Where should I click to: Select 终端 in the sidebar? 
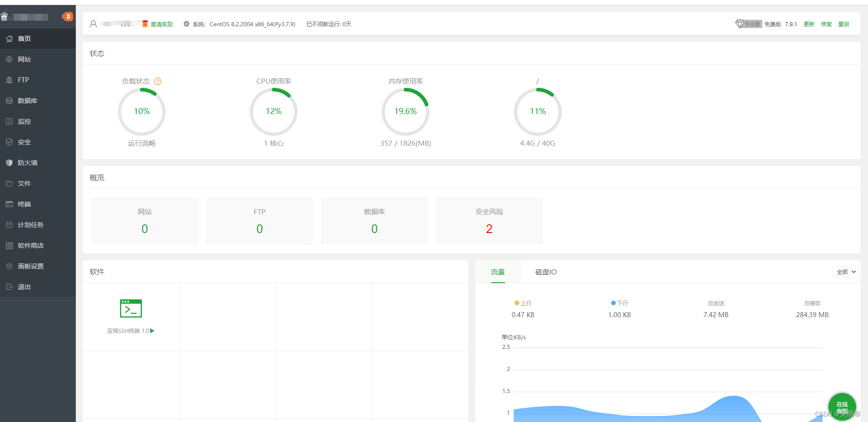[38, 204]
